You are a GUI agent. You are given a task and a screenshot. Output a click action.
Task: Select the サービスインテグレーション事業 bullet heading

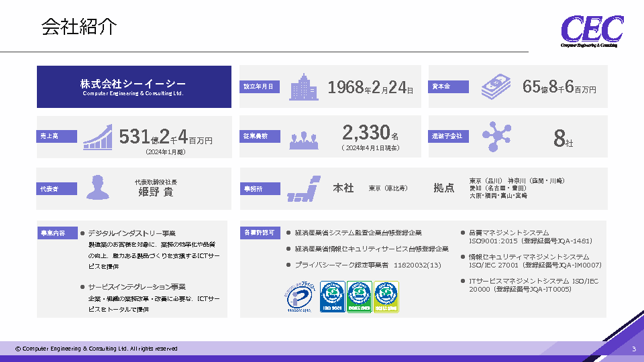tap(137, 286)
